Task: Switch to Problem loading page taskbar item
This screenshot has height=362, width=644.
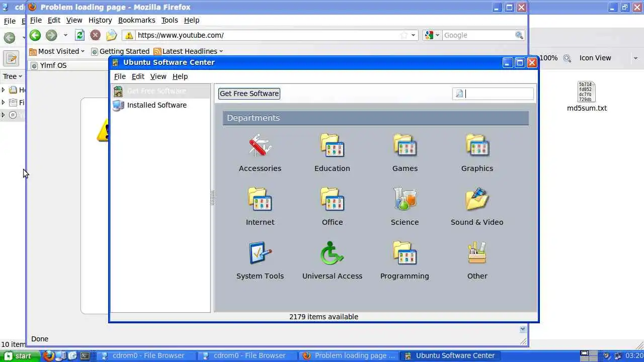Action: (x=349, y=355)
